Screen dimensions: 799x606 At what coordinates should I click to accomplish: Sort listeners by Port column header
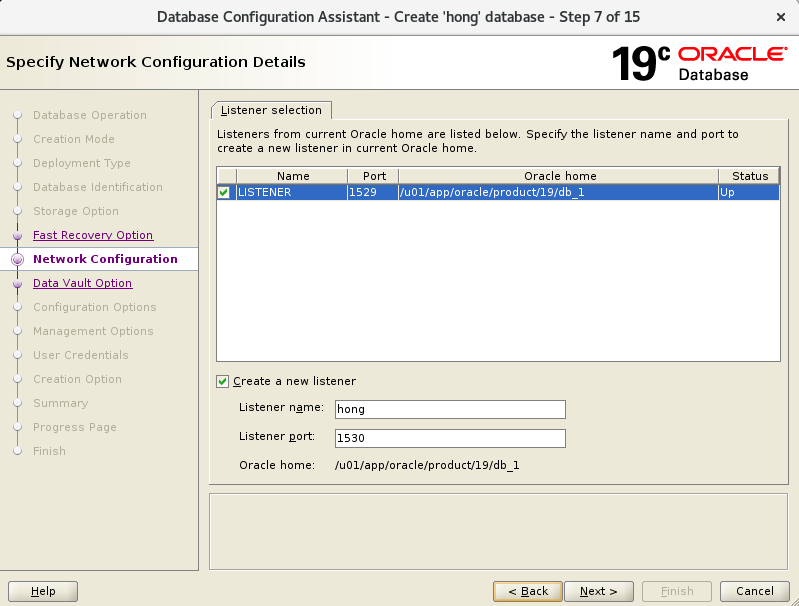(x=374, y=176)
